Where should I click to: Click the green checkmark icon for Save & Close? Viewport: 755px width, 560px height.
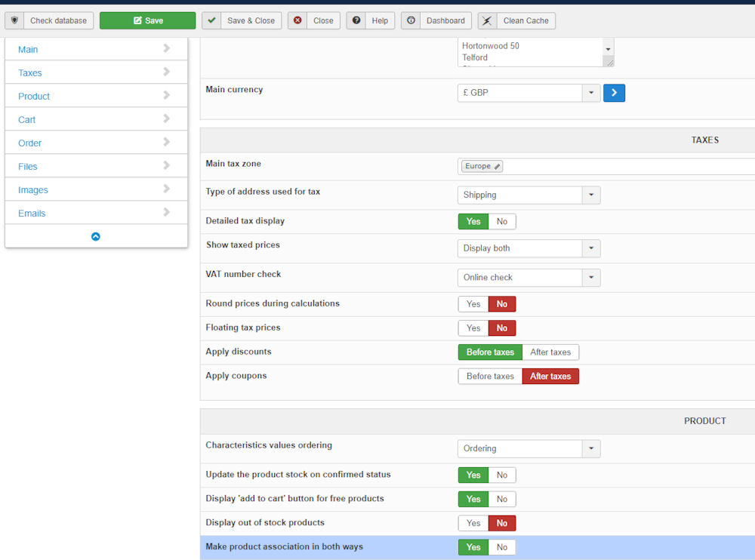click(x=211, y=20)
